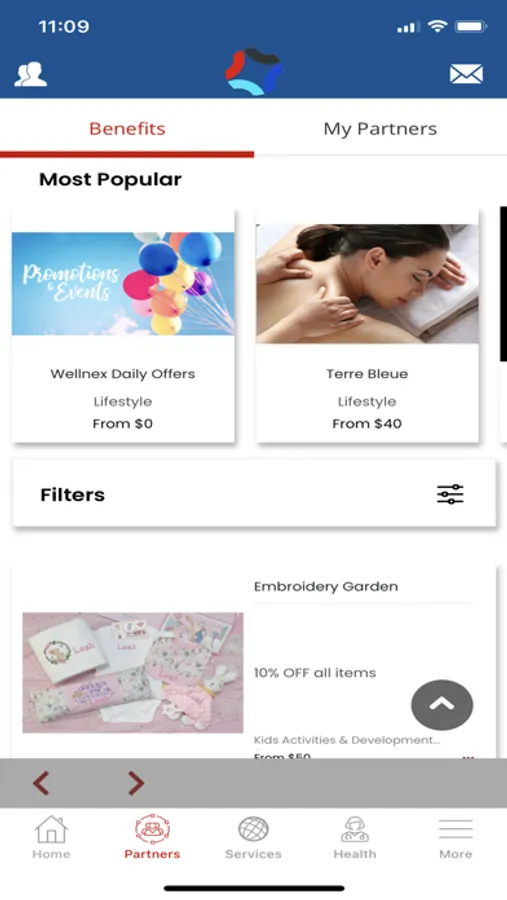Image resolution: width=507 pixels, height=900 pixels.
Task: Open the Embroidery Garden title link
Action: pos(326,587)
